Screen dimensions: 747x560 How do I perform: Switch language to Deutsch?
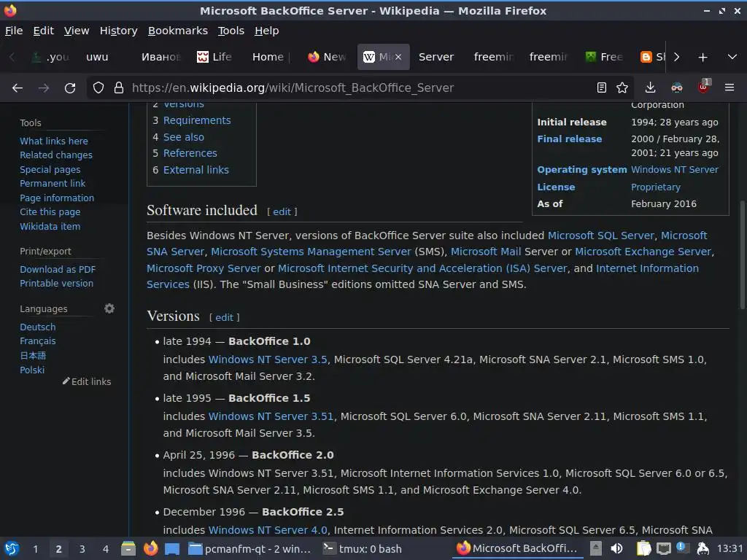click(38, 327)
